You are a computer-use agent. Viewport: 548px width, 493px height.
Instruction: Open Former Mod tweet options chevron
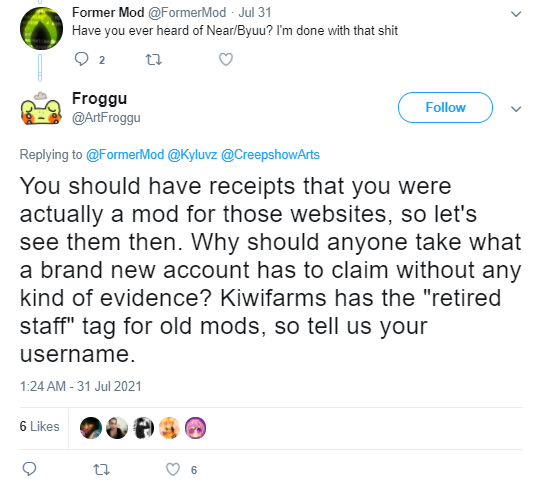pos(516,14)
